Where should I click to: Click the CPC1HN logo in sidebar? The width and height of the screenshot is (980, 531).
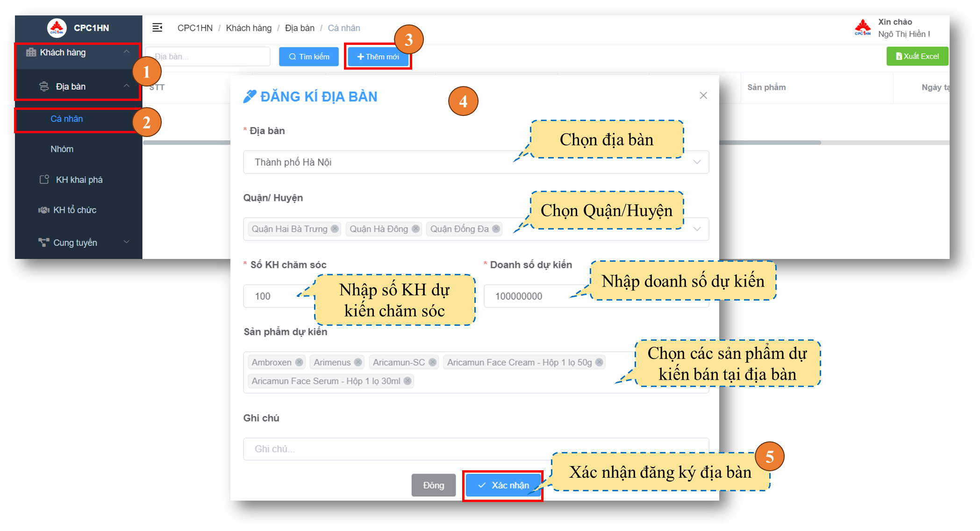[57, 28]
